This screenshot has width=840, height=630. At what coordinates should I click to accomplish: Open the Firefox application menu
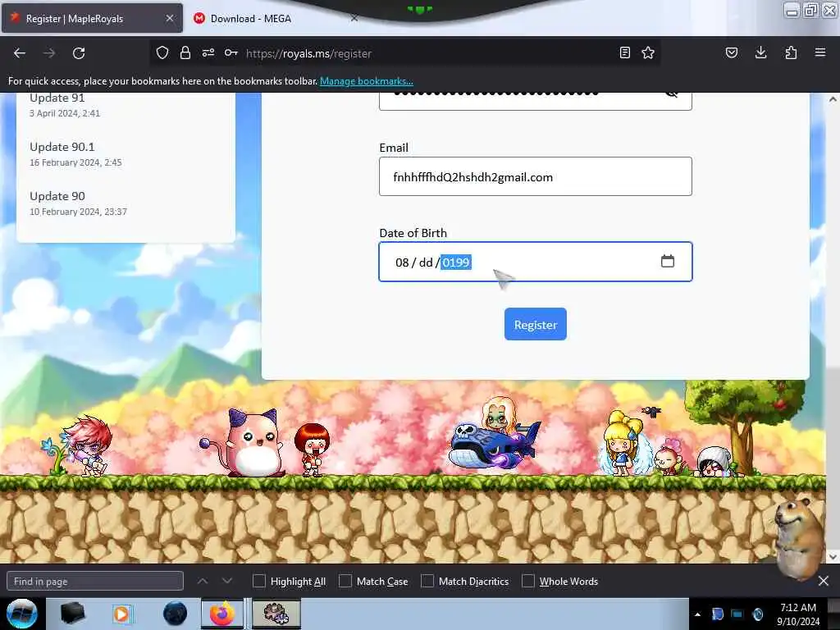820,52
